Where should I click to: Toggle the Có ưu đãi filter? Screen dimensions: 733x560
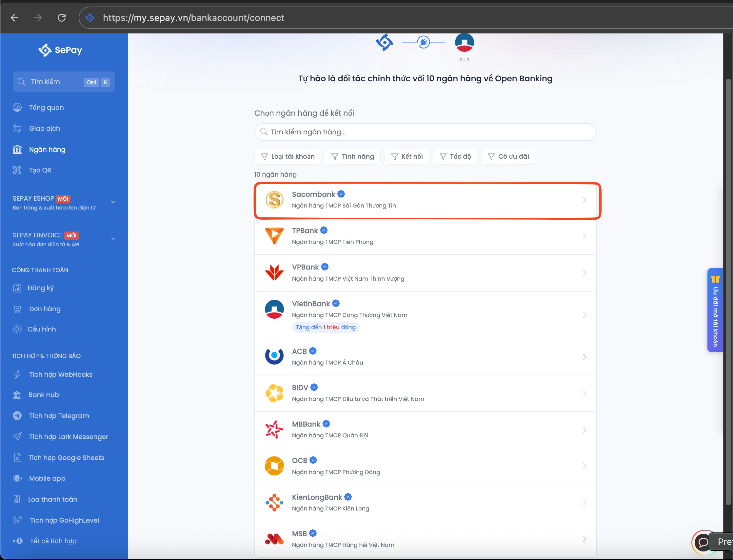click(508, 157)
